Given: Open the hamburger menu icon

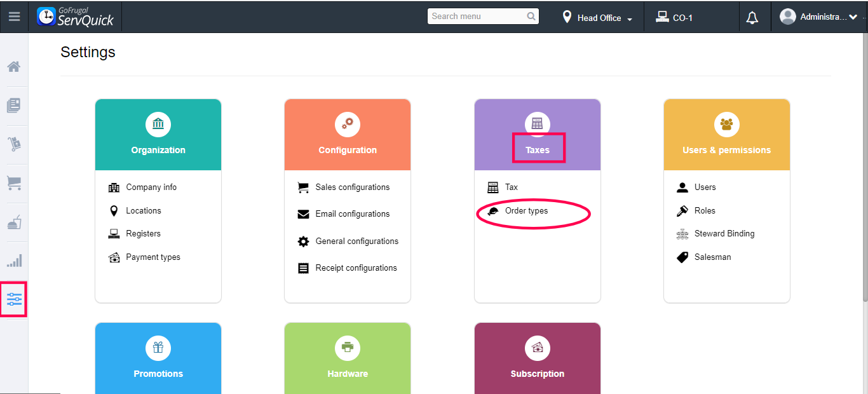Looking at the screenshot, I should point(14,17).
